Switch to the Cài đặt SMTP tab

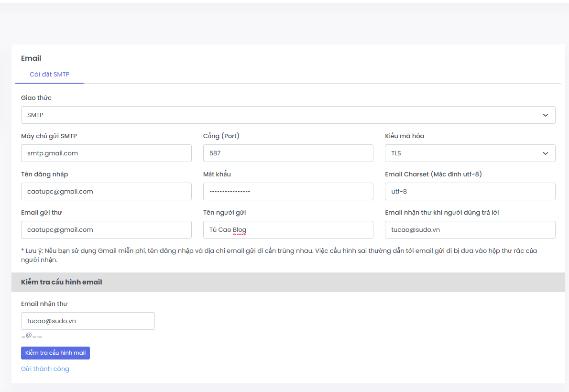click(x=49, y=74)
